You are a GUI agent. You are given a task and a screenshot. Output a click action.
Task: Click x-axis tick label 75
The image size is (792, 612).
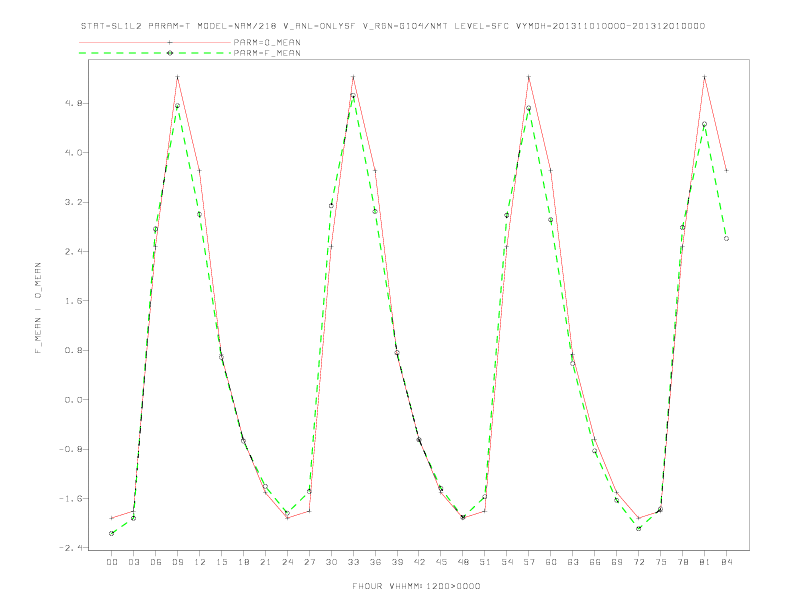pos(661,562)
